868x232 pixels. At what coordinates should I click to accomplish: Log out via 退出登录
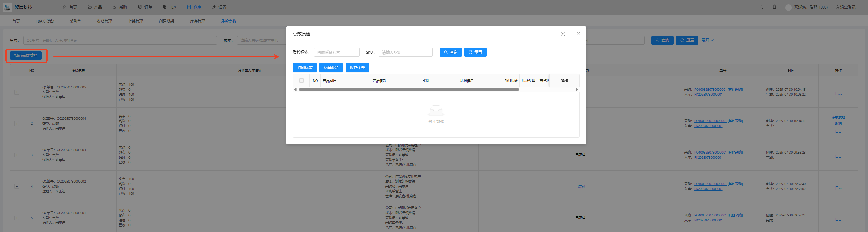[x=846, y=7]
